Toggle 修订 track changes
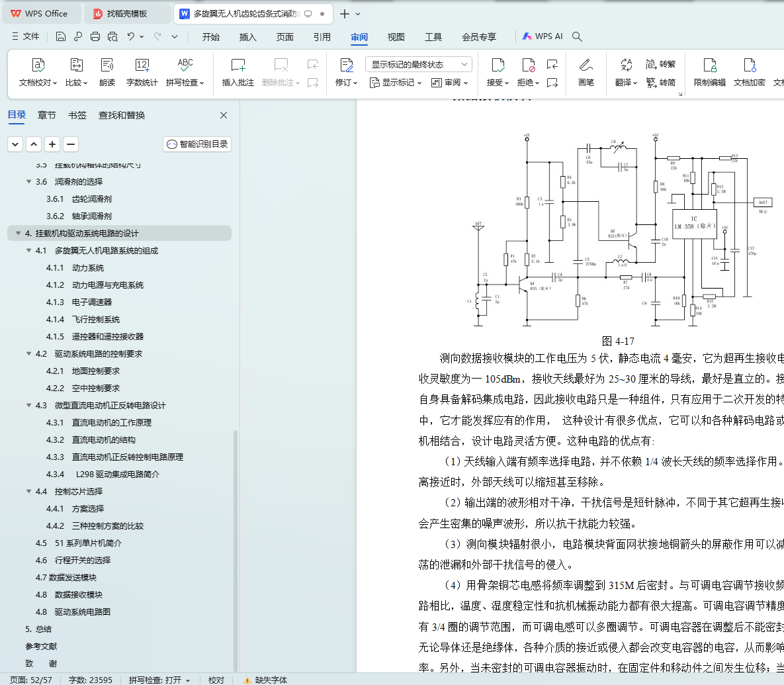Image resolution: width=784 pixels, height=685 pixels. click(347, 73)
